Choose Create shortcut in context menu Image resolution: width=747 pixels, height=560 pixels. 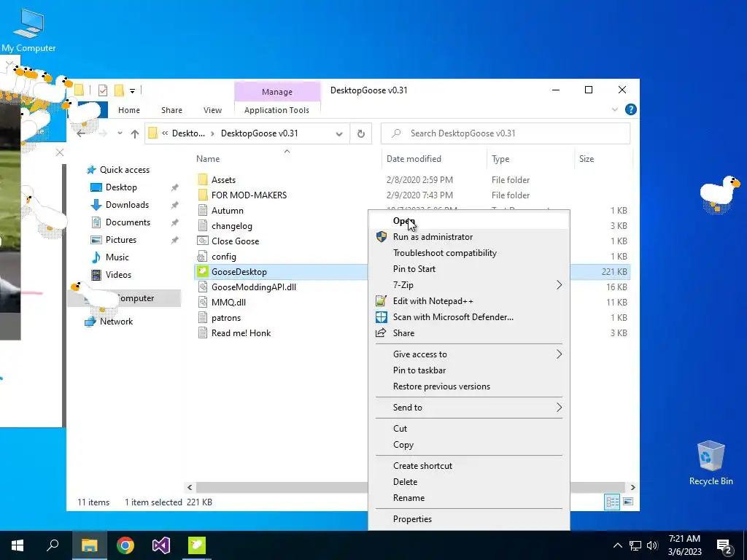[469, 466]
